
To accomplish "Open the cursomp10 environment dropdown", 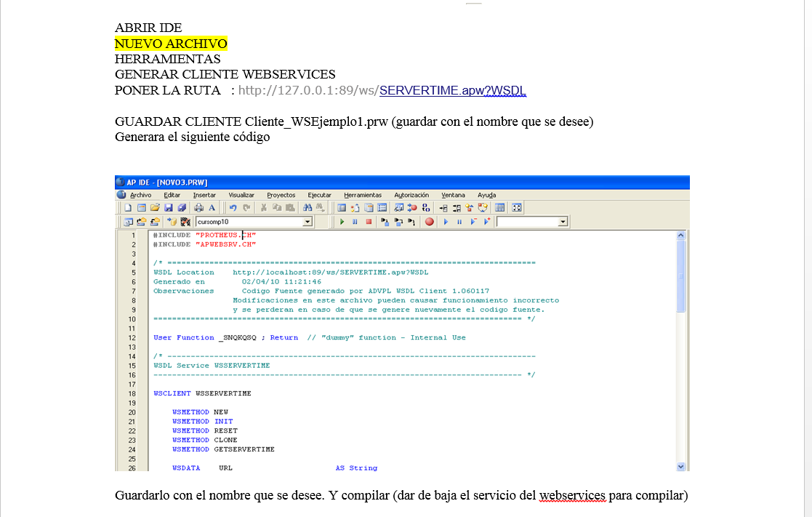I will [x=307, y=222].
